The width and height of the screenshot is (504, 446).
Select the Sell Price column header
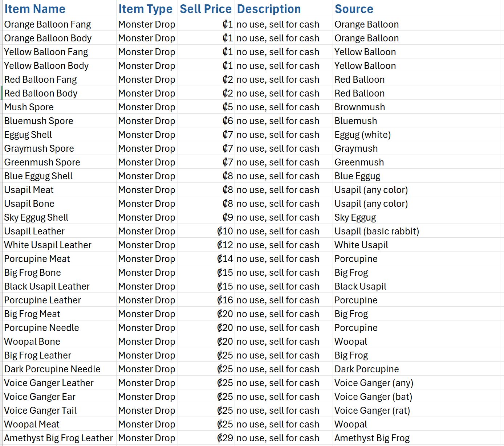(206, 9)
